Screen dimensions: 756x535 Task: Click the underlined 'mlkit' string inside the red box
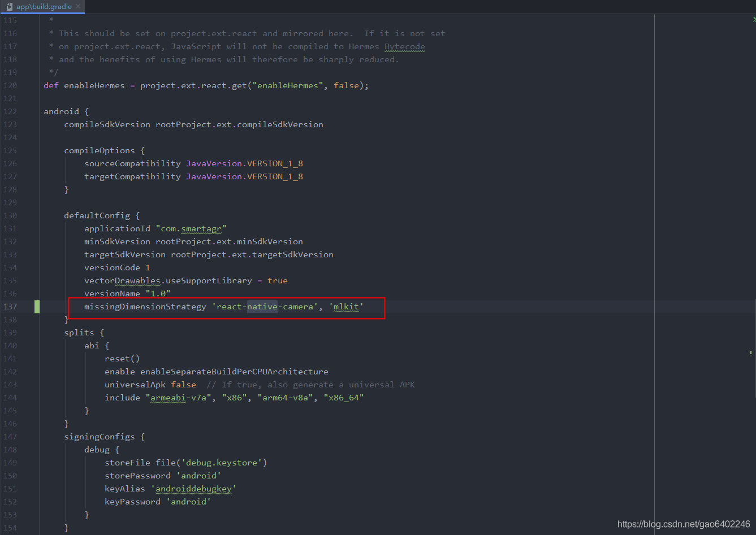347,306
